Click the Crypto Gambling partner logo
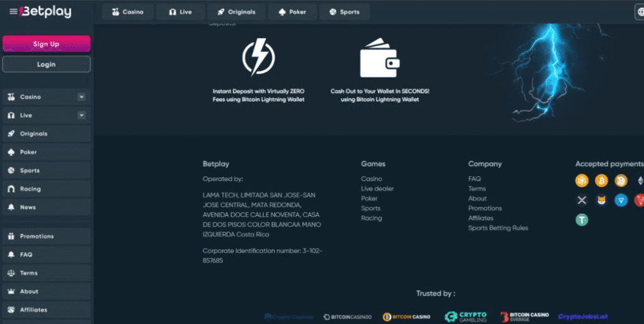 (x=465, y=316)
